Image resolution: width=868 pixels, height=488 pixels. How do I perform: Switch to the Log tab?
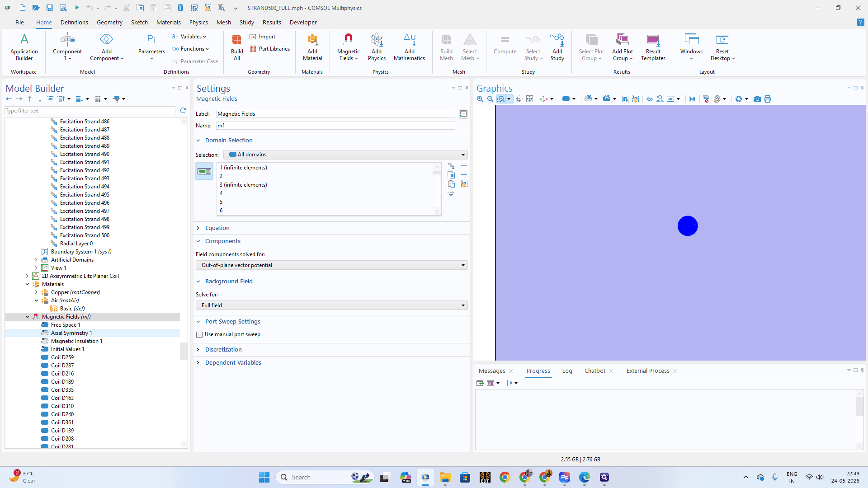pyautogui.click(x=567, y=371)
